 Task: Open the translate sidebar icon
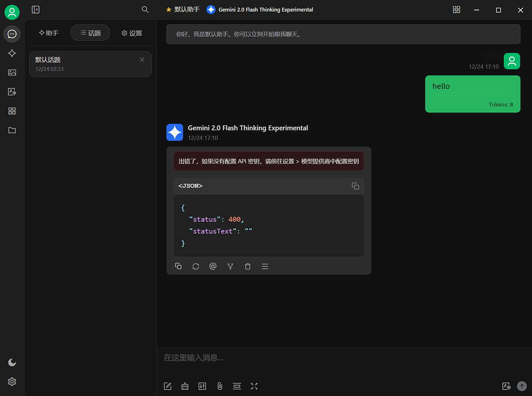coord(12,91)
